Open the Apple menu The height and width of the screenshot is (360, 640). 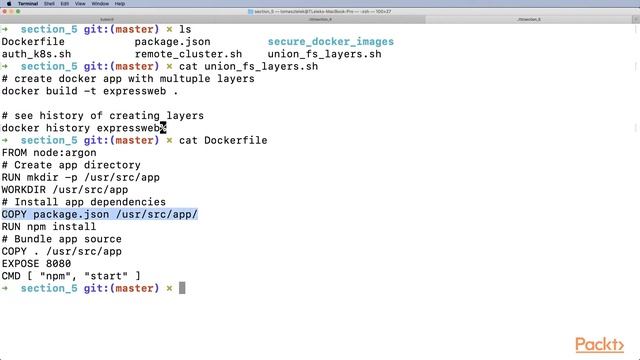(x=9, y=4)
